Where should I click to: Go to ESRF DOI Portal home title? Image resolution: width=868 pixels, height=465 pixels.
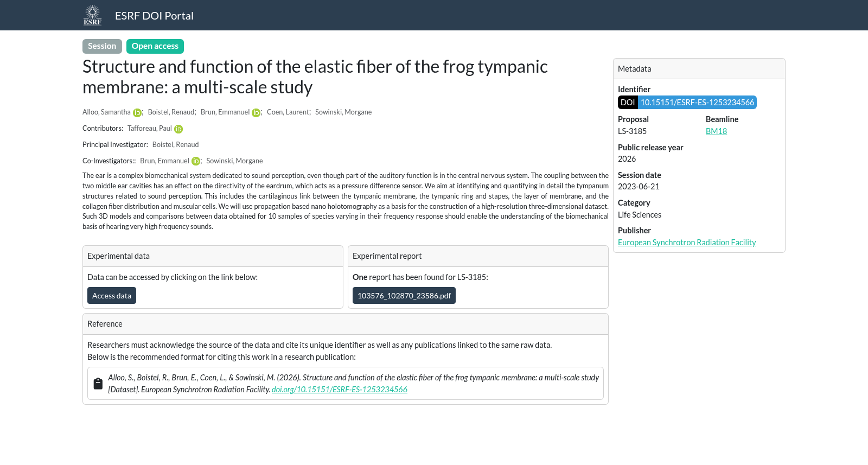pos(154,16)
